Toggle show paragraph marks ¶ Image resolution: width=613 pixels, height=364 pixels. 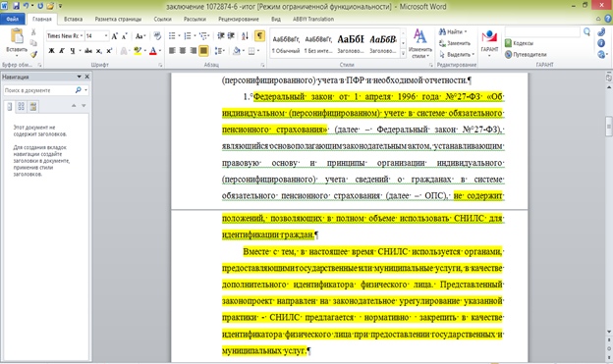pyautogui.click(x=259, y=36)
